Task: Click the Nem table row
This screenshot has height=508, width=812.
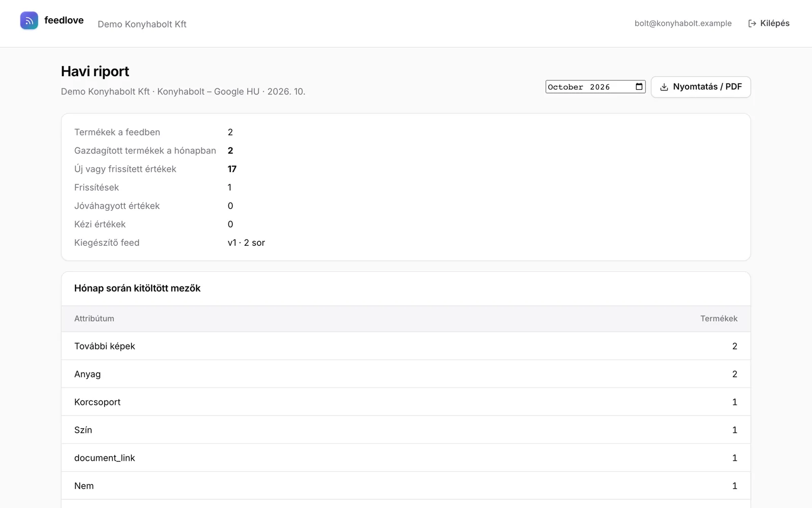Action: tap(406, 486)
